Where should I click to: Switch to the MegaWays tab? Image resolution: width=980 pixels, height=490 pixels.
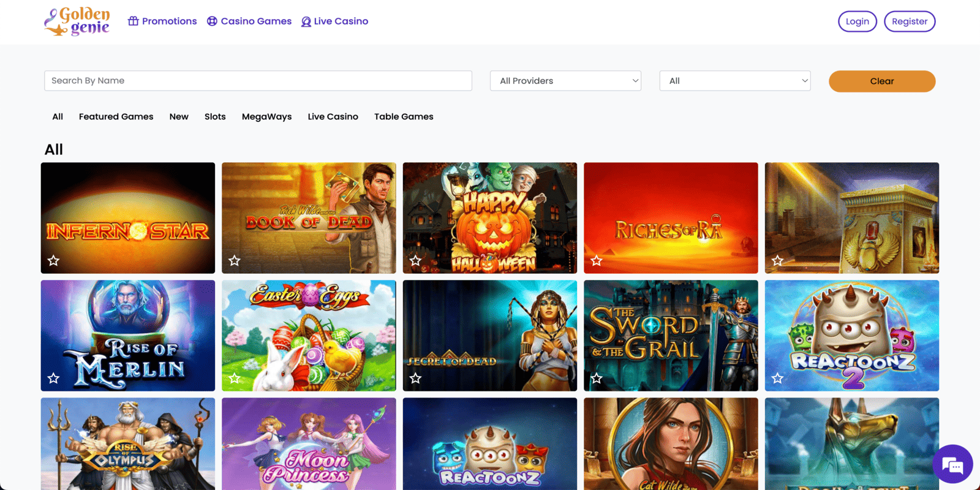pyautogui.click(x=266, y=116)
